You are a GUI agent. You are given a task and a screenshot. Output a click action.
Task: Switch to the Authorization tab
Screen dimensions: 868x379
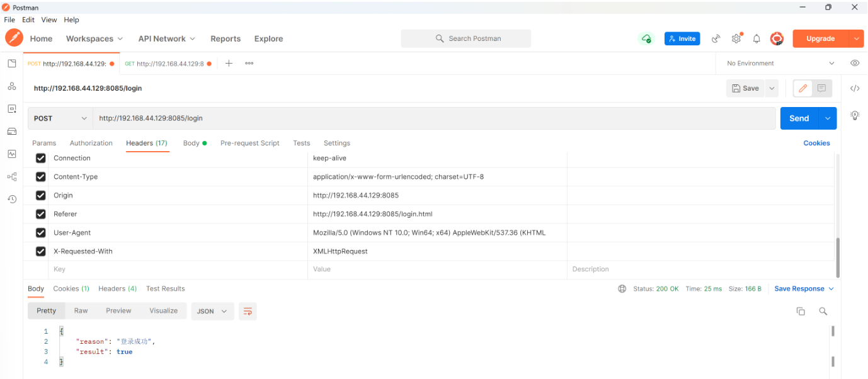91,143
